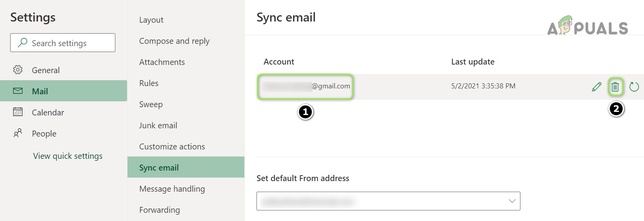Viewport: 644px width, 221px height.
Task: Click the trash delete icon for the Gmail account
Action: point(615,86)
